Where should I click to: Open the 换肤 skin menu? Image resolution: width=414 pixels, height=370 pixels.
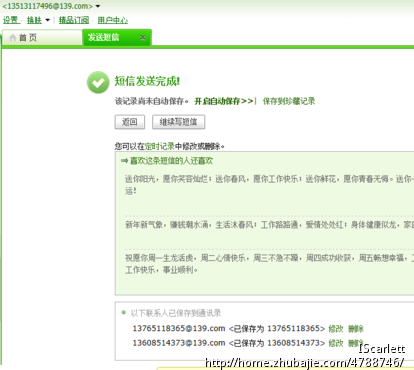[34, 20]
